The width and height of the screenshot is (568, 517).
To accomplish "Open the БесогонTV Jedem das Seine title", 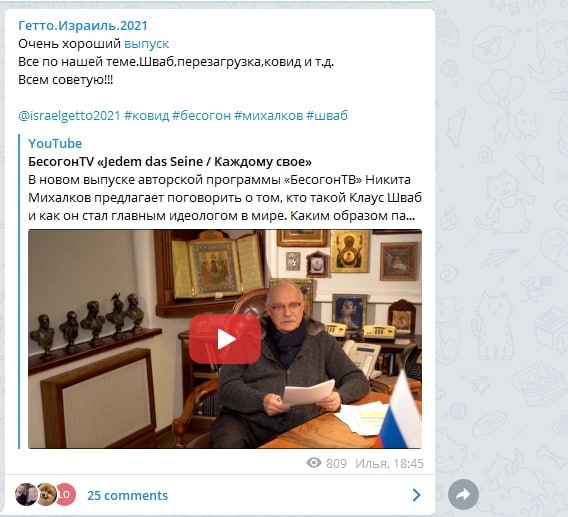I will coord(170,162).
